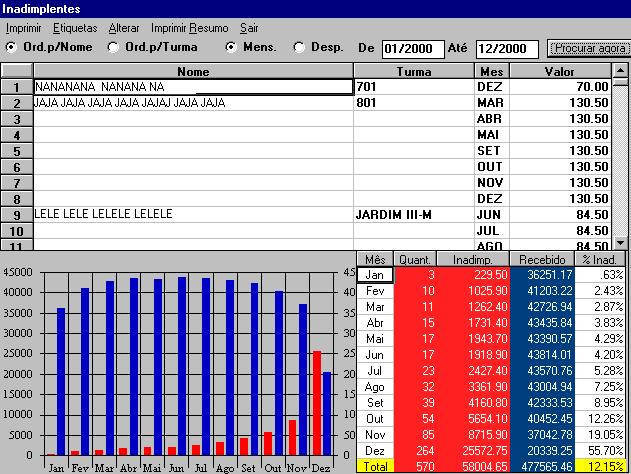The width and height of the screenshot is (631, 474).
Task: Choose the Mens. radio option
Action: click(x=231, y=47)
